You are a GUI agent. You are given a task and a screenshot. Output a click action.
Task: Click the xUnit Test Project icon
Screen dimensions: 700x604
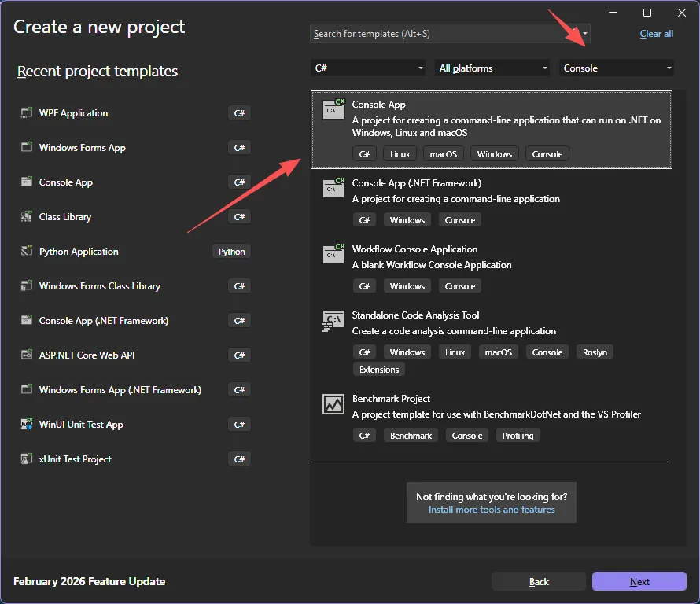tap(27, 459)
